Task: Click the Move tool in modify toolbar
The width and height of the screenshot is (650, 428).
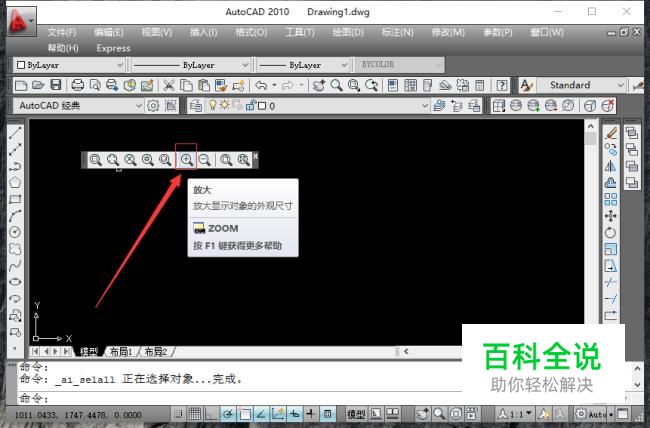Action: pos(611,216)
